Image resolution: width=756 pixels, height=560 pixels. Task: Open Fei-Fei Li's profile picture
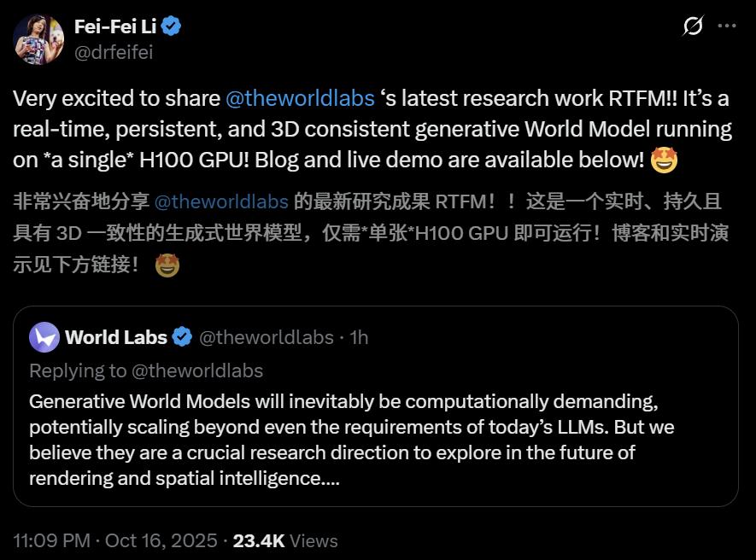(x=38, y=38)
